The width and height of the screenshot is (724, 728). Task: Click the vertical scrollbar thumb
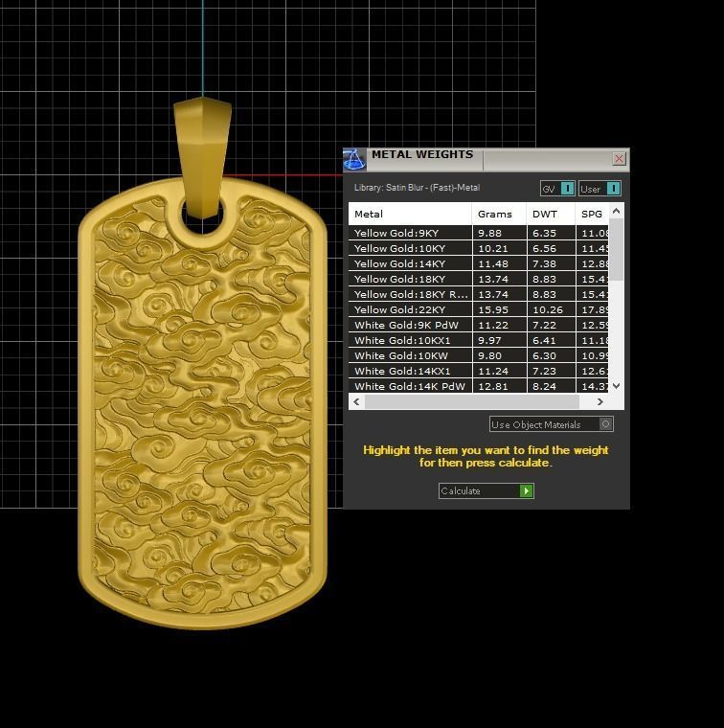click(x=617, y=249)
